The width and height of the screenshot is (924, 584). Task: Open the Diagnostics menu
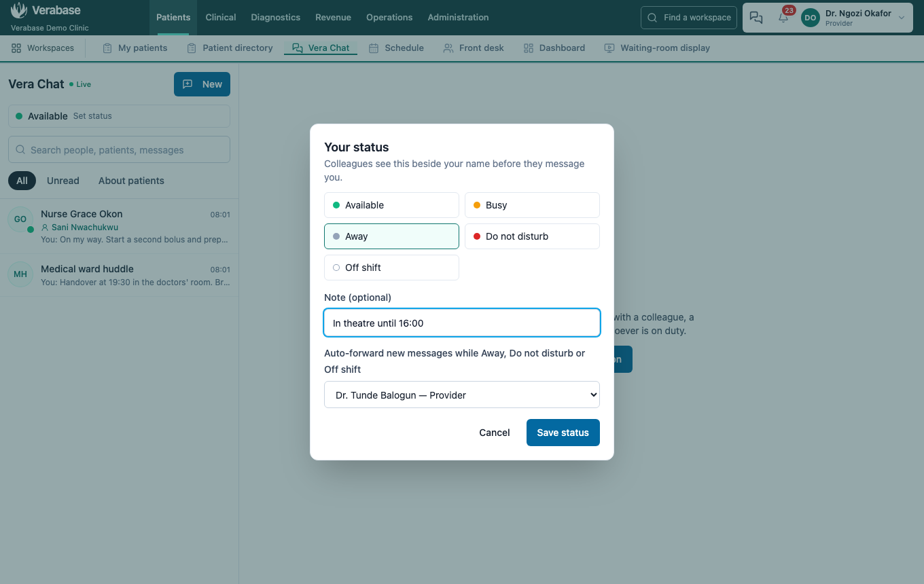(276, 18)
